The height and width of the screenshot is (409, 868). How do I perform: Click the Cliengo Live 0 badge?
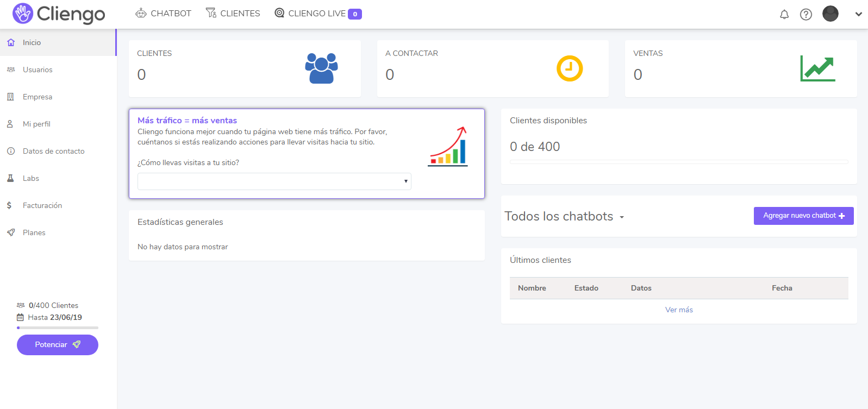coord(355,14)
